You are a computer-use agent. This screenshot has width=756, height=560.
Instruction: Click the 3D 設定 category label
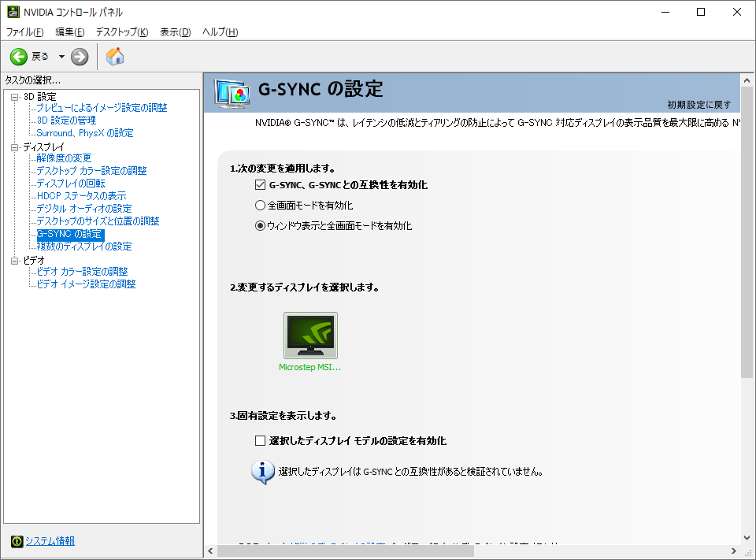(40, 97)
